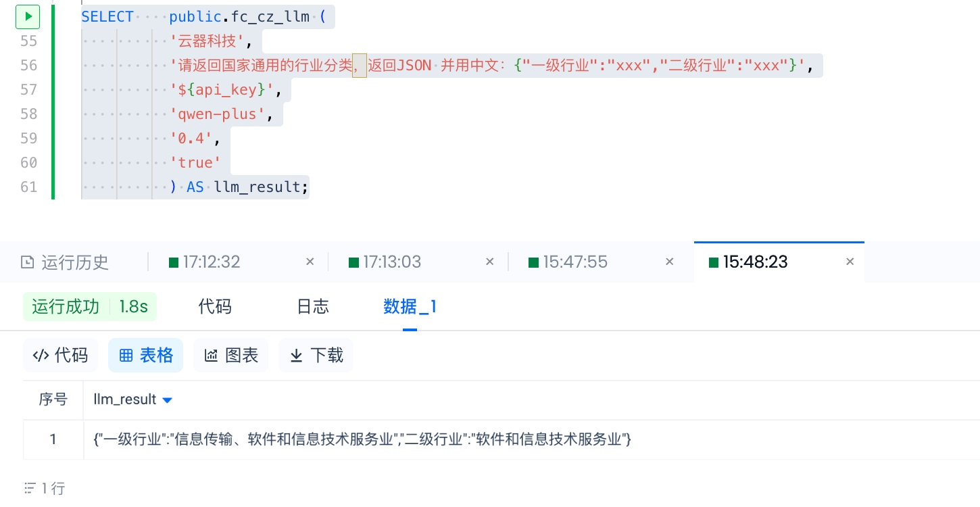This screenshot has height=507, width=980.
Task: Open llm_result column dropdown arrow
Action: 168,400
